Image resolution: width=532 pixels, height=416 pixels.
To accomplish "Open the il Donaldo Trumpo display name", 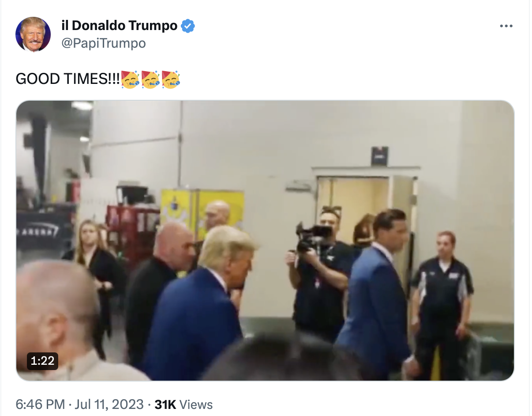I will (x=119, y=26).
